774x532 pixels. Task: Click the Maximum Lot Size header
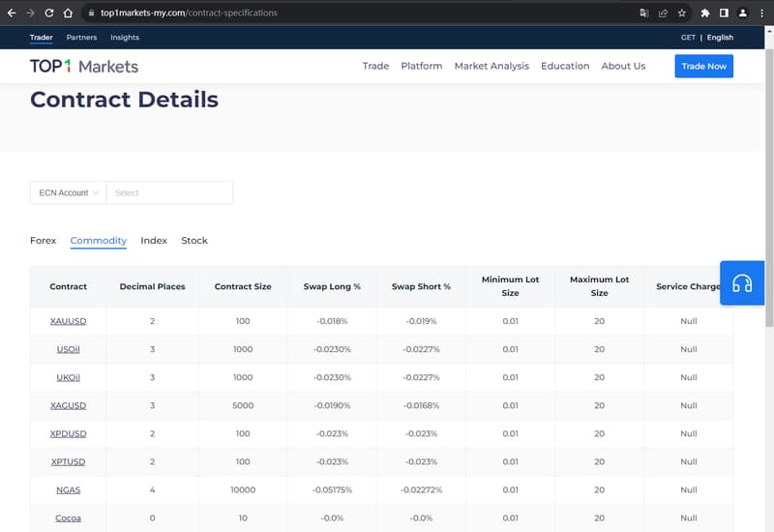(x=599, y=286)
